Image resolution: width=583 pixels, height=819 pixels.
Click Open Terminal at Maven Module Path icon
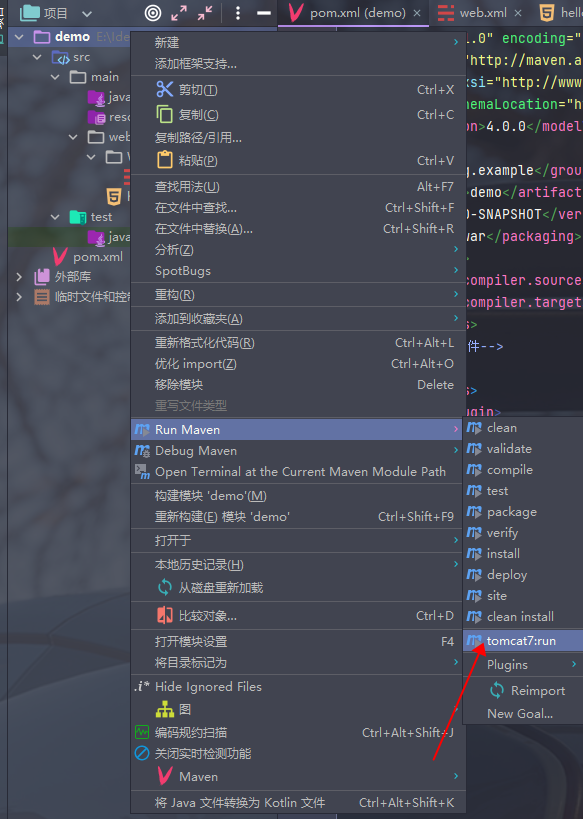tap(142, 472)
